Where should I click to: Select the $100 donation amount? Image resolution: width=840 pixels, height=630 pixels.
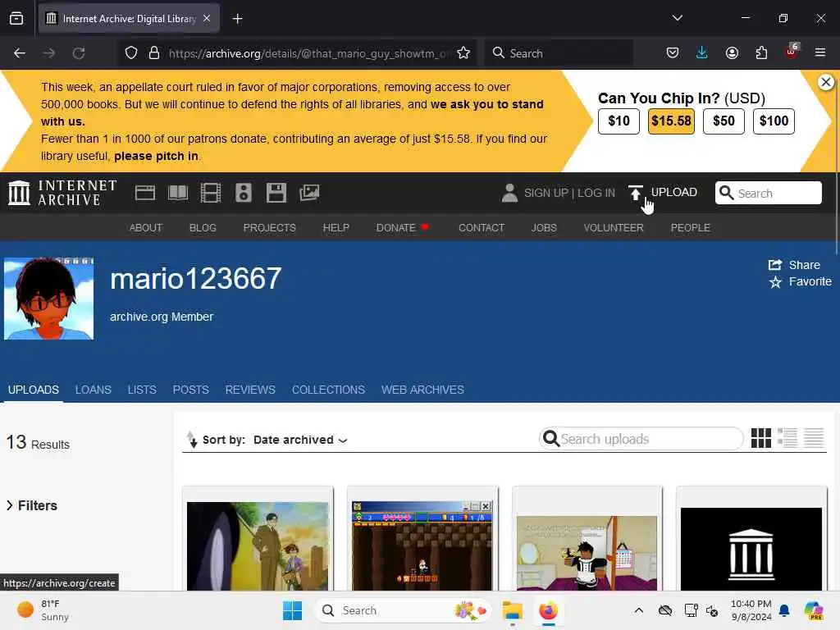[774, 121]
